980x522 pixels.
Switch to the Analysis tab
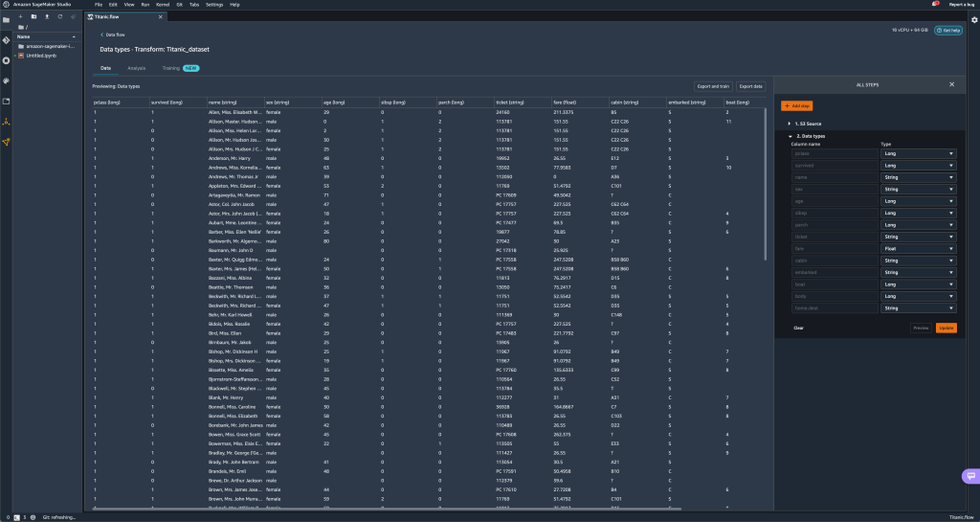pyautogui.click(x=136, y=68)
